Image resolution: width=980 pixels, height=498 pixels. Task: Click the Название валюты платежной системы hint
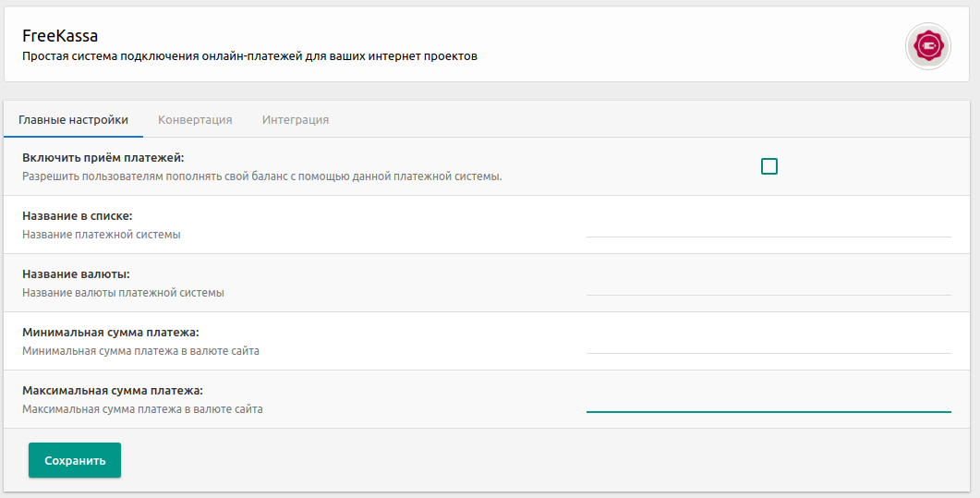tap(123, 293)
